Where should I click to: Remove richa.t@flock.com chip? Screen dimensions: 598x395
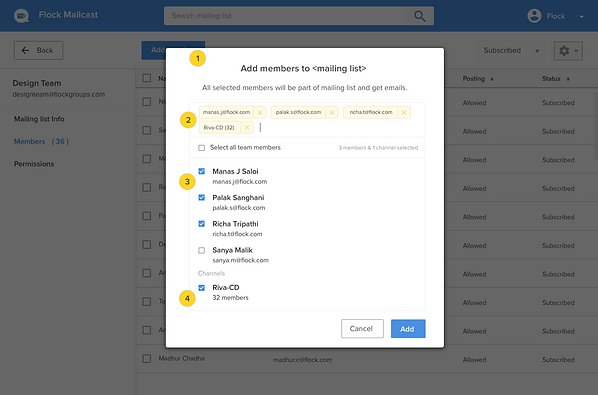coord(404,112)
